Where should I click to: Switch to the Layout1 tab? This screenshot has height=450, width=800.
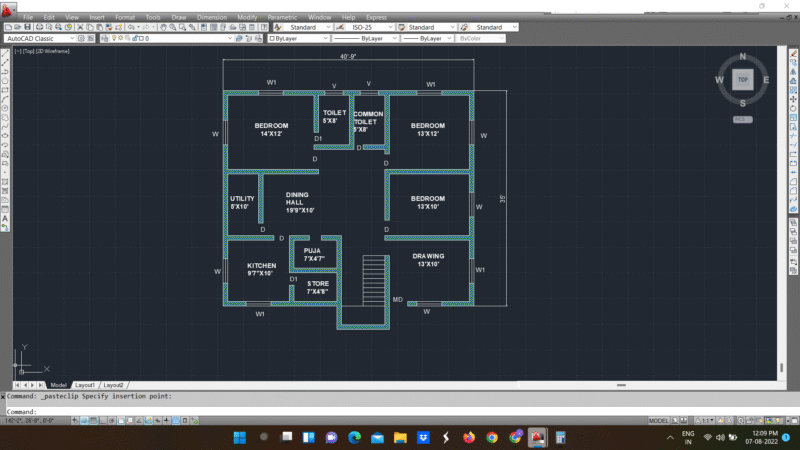(85, 385)
